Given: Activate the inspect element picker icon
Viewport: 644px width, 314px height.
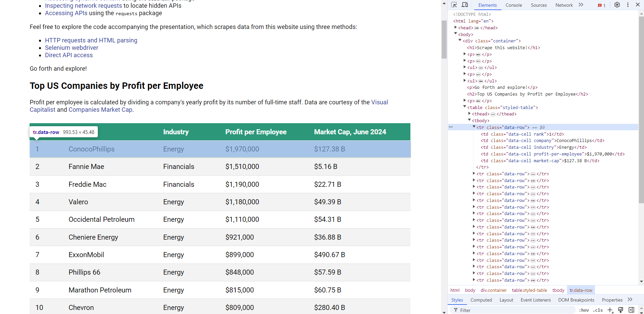Looking at the screenshot, I should (454, 5).
